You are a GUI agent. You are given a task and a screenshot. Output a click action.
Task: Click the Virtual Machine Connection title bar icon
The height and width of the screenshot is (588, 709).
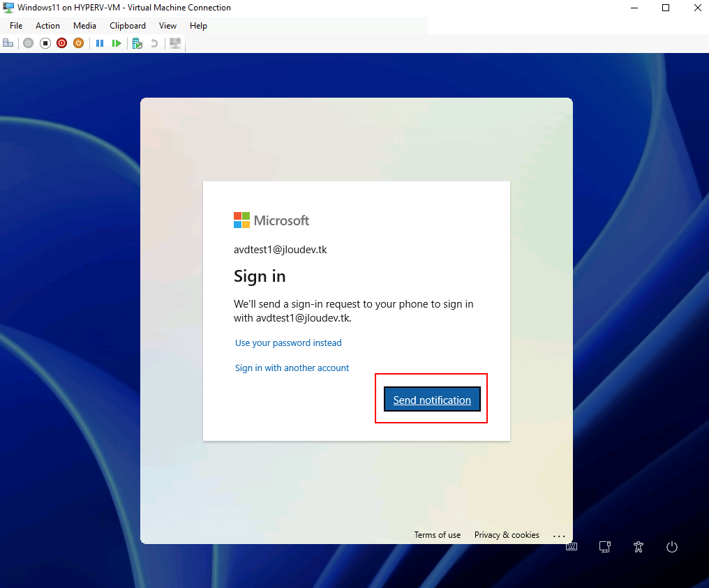[8, 7]
